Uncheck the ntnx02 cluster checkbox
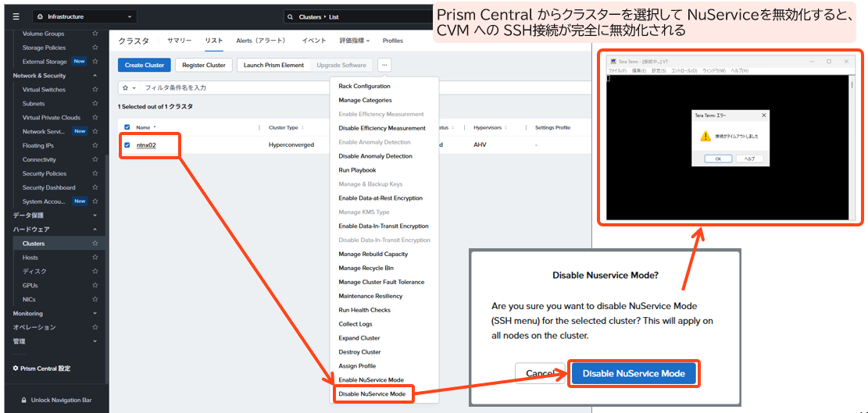The height and width of the screenshot is (413, 868). [x=127, y=145]
